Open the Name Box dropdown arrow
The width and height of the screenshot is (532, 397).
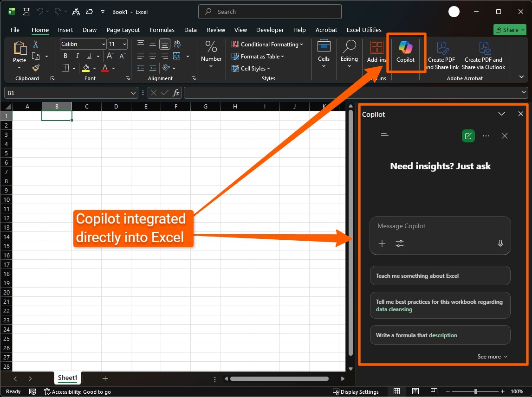click(133, 93)
